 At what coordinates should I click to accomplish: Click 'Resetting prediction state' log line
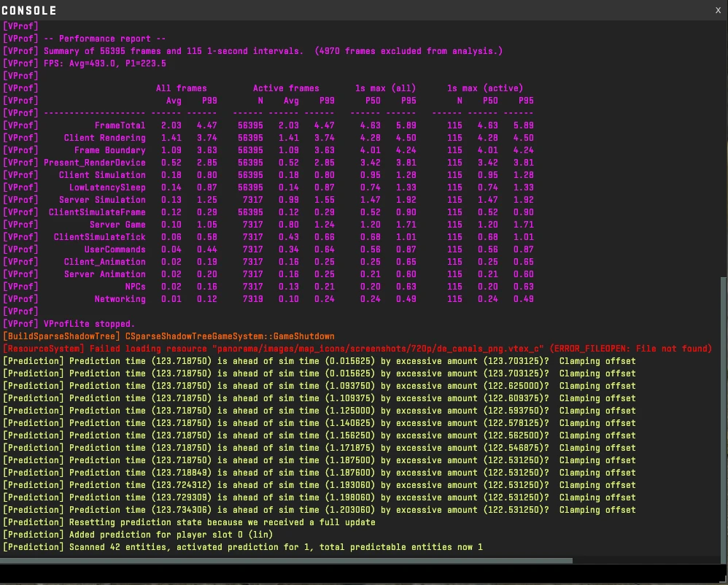tap(189, 522)
